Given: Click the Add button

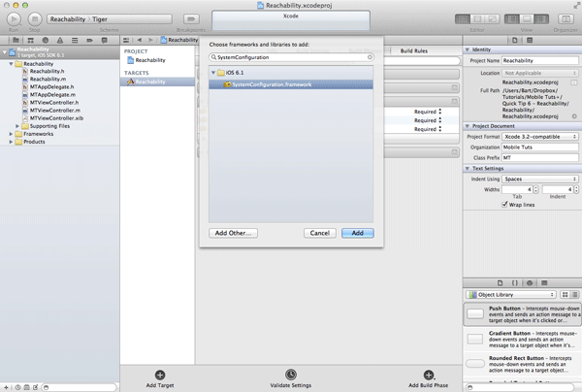Looking at the screenshot, I should coord(358,233).
